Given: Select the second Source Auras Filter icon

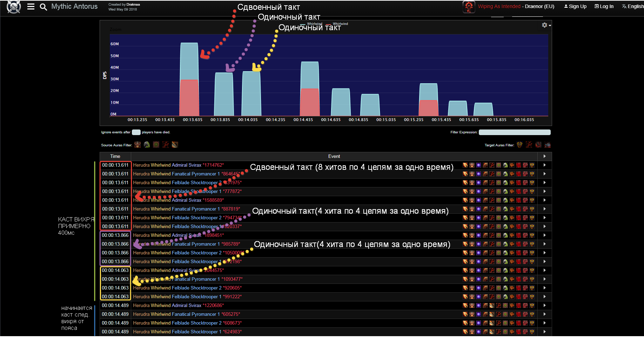Looking at the screenshot, I should (x=147, y=145).
